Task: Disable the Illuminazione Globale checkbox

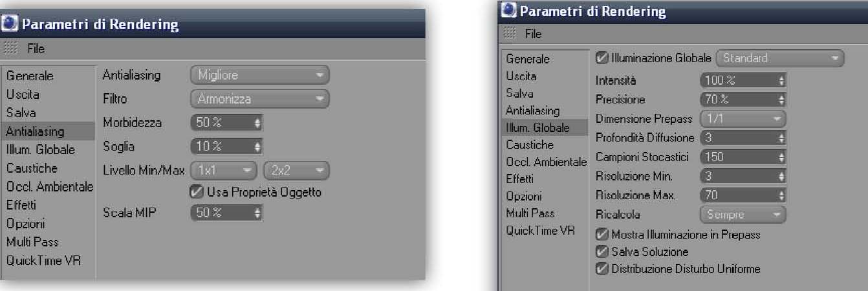Action: [x=601, y=58]
